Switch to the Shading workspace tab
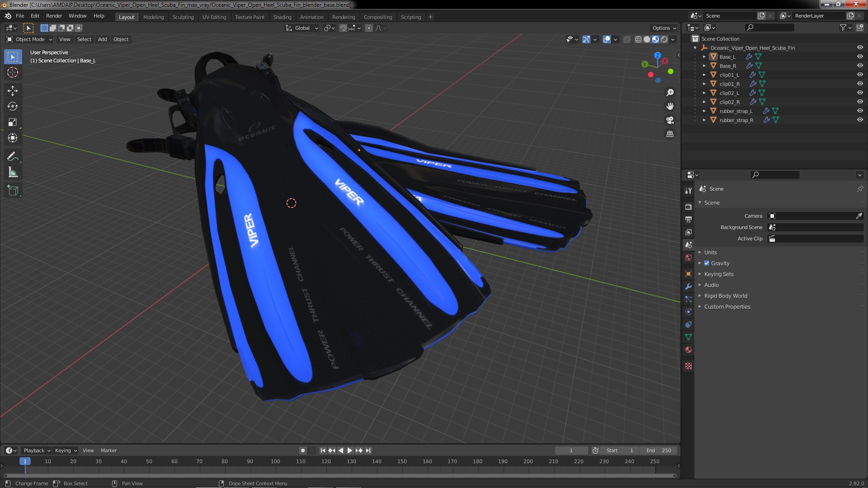The width and height of the screenshot is (868, 488). click(x=282, y=17)
